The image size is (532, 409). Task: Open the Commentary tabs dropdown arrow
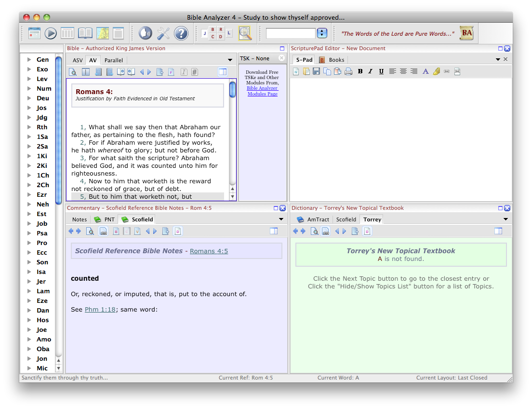(x=281, y=219)
